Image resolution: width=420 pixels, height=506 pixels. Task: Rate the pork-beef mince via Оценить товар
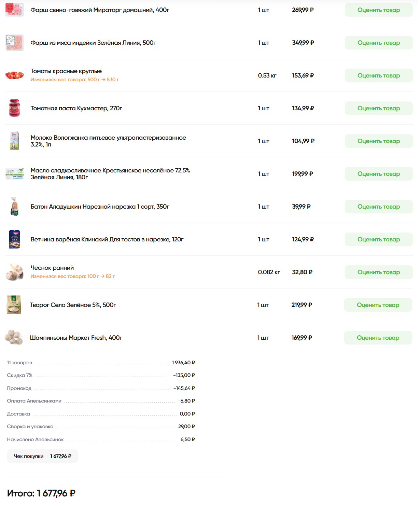378,10
